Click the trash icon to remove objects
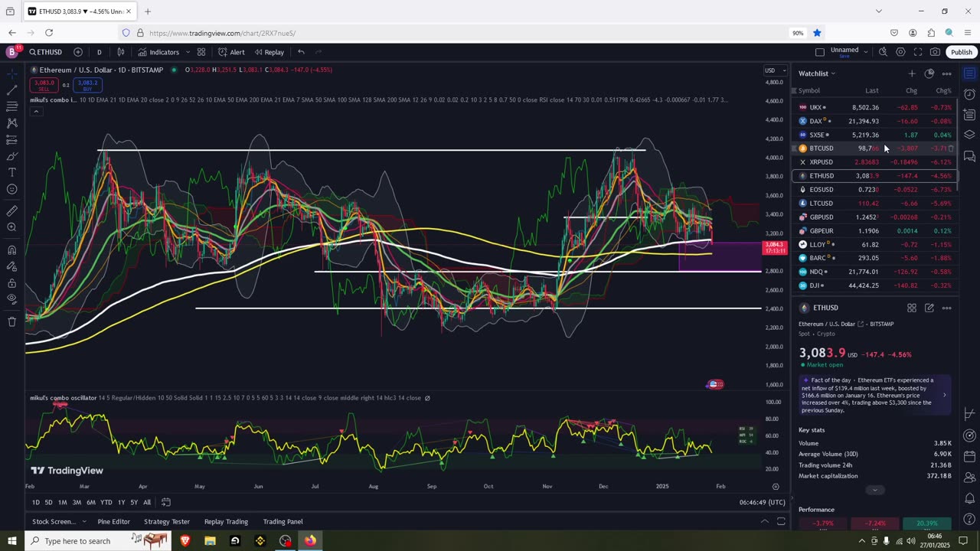The width and height of the screenshot is (980, 551). [x=11, y=321]
